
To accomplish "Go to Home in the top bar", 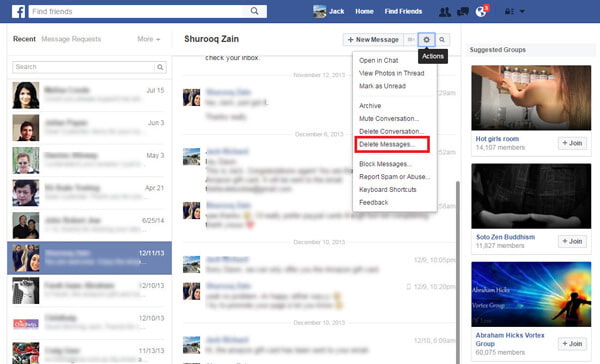I will [x=364, y=11].
